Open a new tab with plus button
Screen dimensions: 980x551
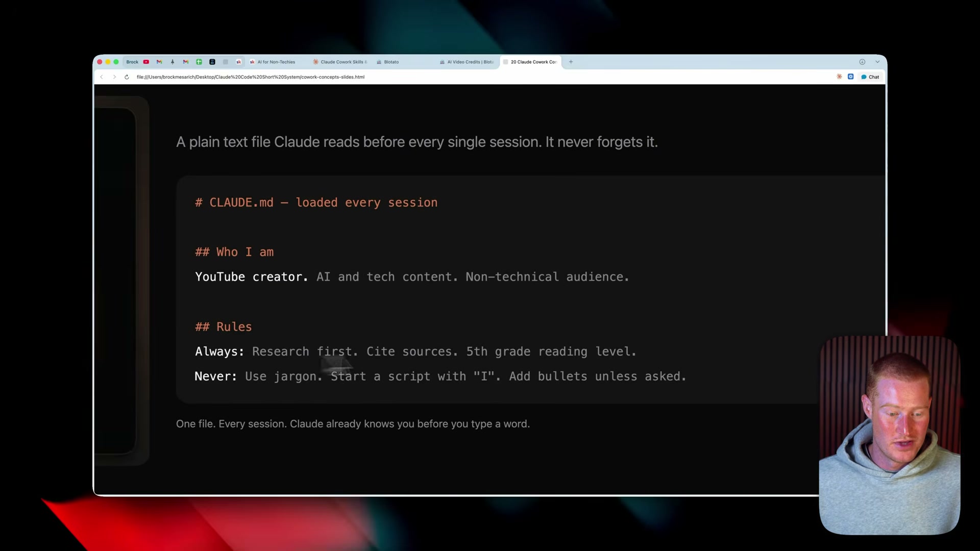point(571,62)
